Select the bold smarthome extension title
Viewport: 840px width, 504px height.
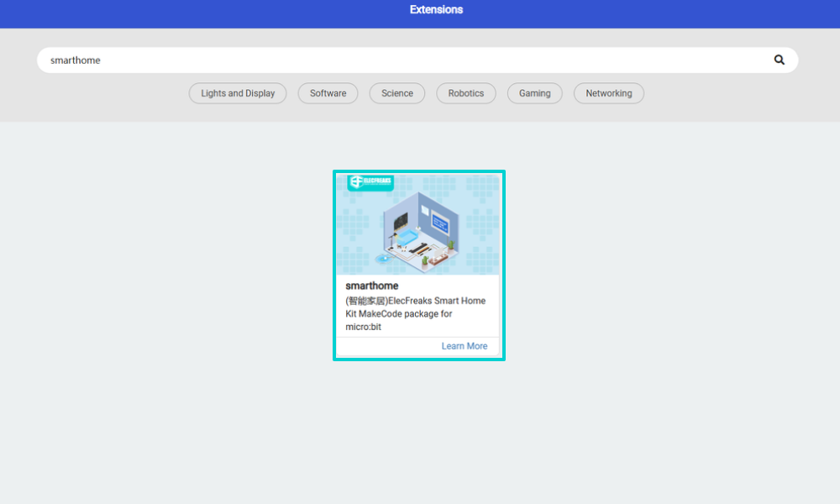coord(372,286)
